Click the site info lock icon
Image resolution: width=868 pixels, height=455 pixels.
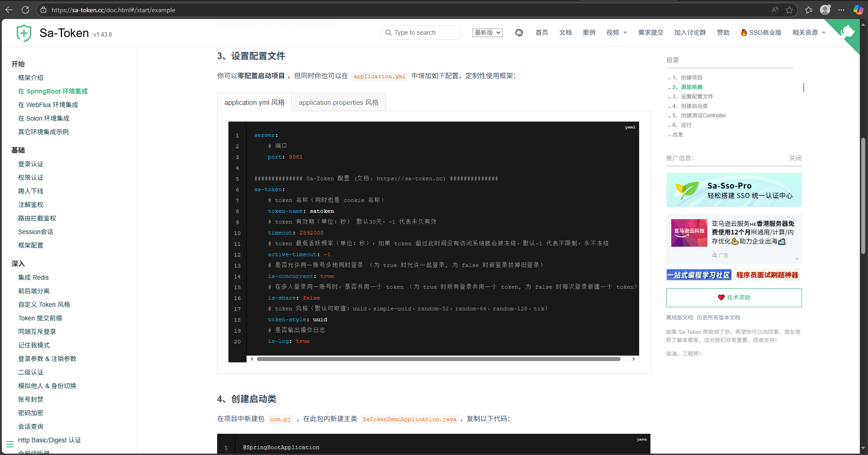coord(43,10)
